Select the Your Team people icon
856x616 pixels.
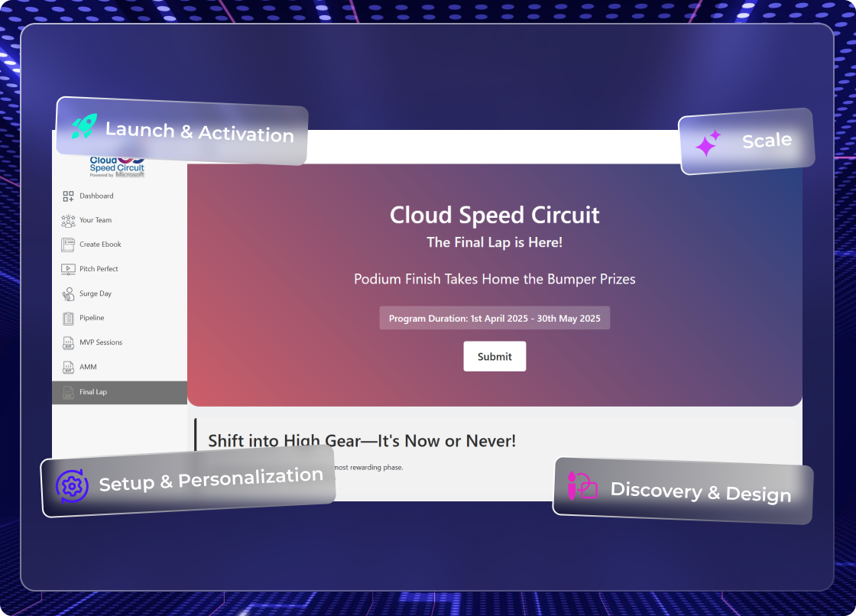pyautogui.click(x=68, y=221)
